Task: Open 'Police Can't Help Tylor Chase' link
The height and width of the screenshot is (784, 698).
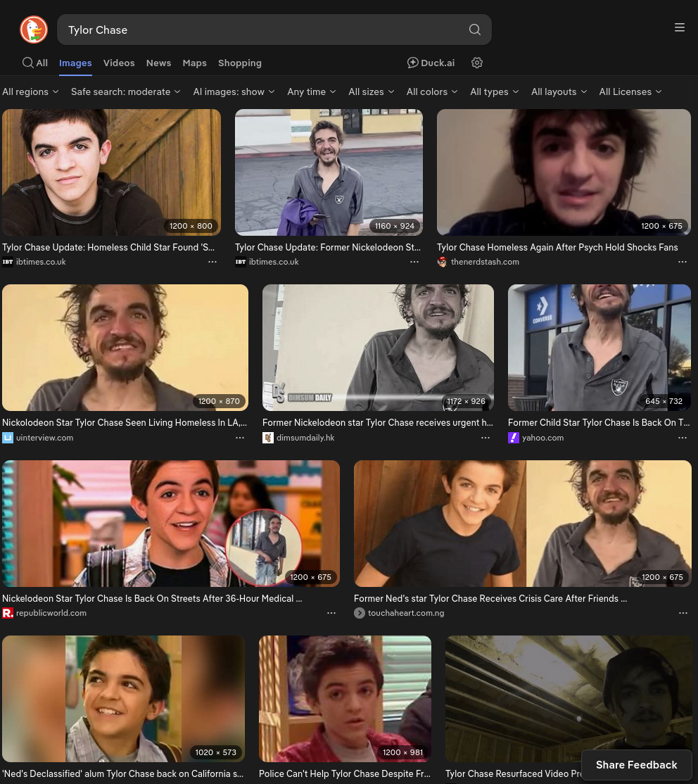Action: (345, 773)
